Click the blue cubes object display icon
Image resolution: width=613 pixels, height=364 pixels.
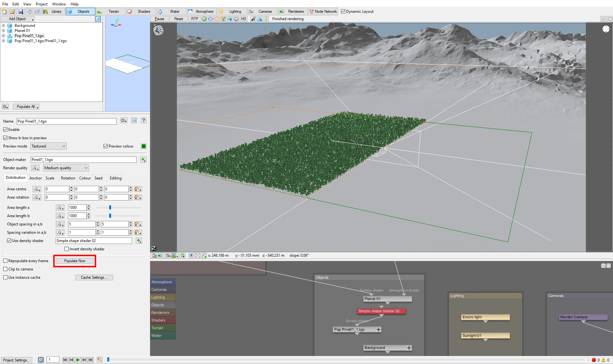point(260,19)
